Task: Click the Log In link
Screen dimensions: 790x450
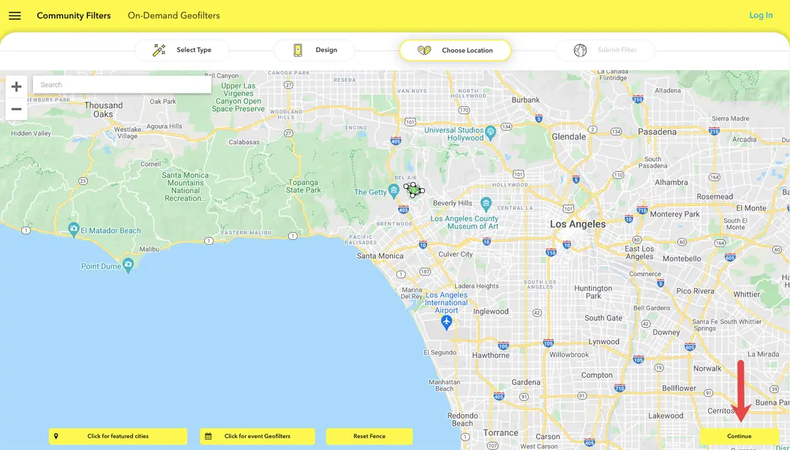Action: [x=761, y=15]
